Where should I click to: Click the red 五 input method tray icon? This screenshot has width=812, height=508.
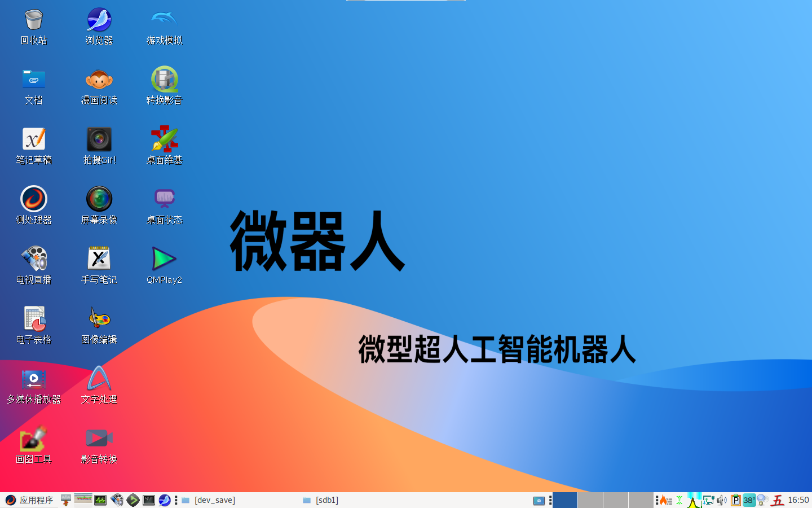(778, 500)
